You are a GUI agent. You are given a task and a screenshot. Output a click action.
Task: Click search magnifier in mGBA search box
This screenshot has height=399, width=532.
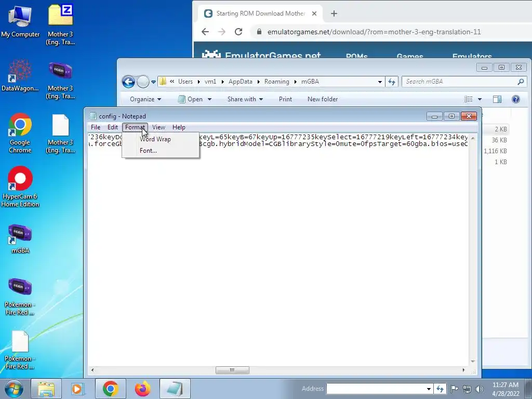(521, 82)
